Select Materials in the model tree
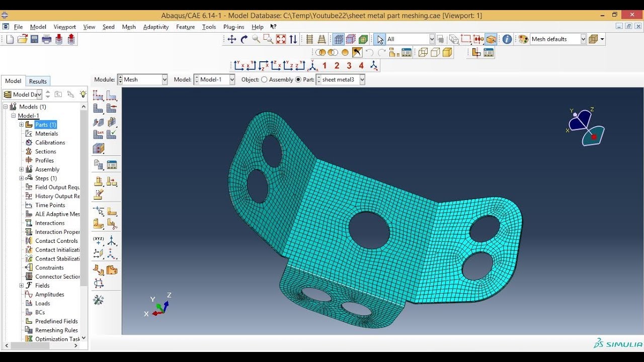 coord(46,134)
